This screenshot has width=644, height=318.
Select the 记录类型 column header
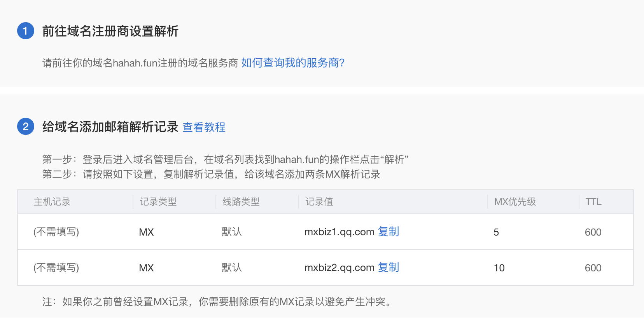pos(158,202)
